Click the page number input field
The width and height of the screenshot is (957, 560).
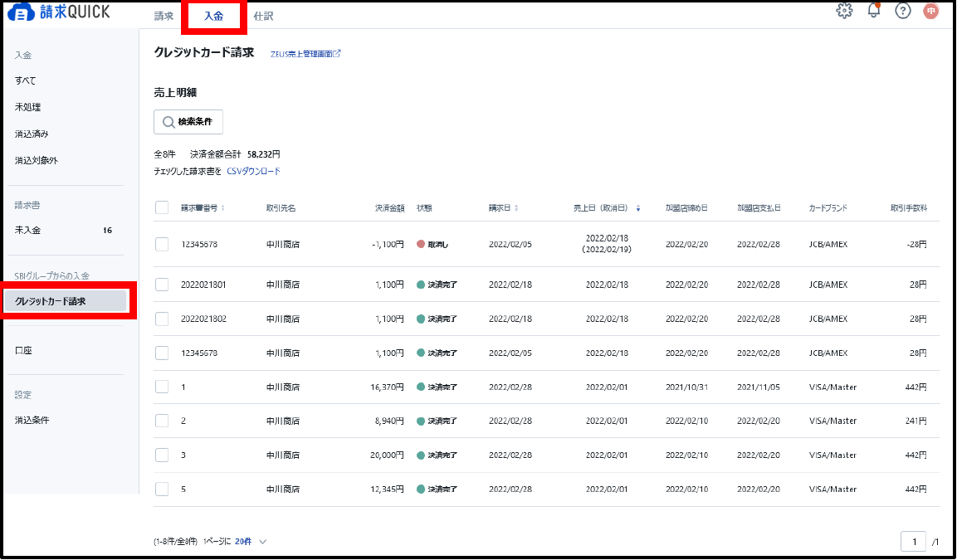[913, 542]
